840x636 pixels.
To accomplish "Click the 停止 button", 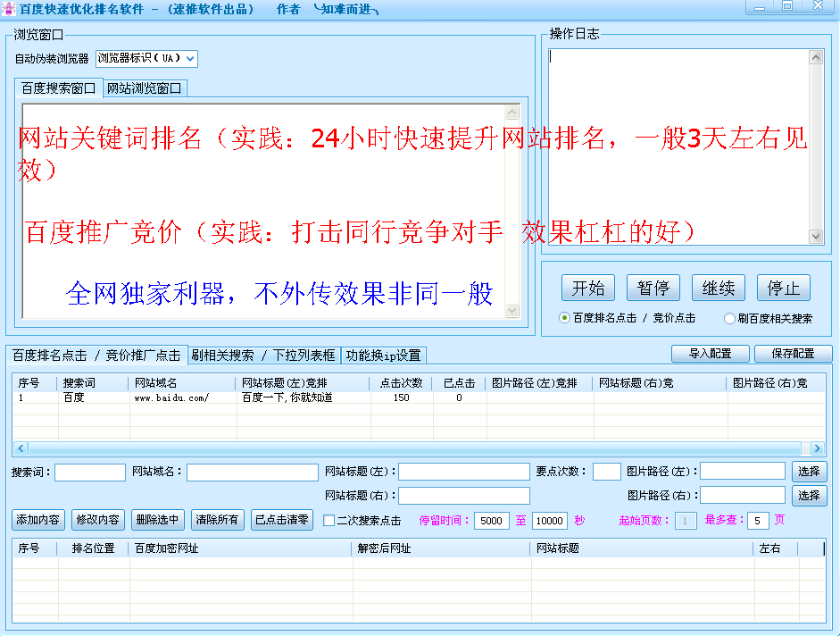I will [783, 288].
